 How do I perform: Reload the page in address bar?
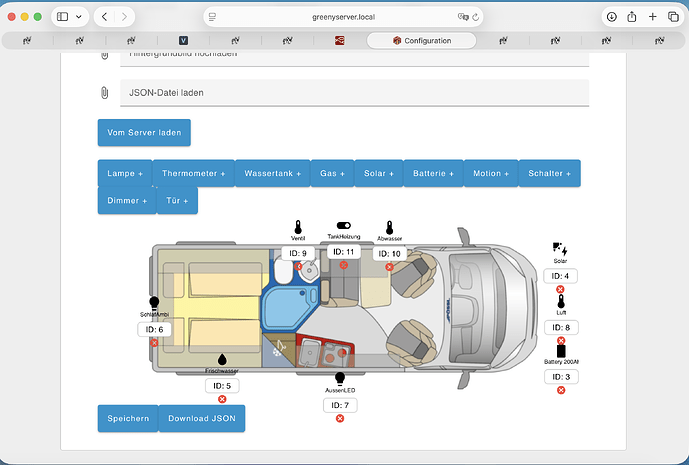coord(477,17)
